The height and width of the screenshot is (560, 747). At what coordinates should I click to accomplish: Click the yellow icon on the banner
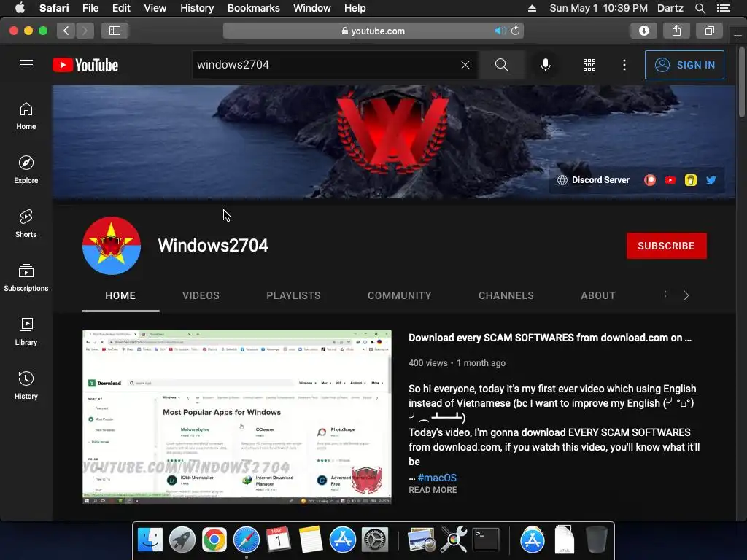[691, 180]
